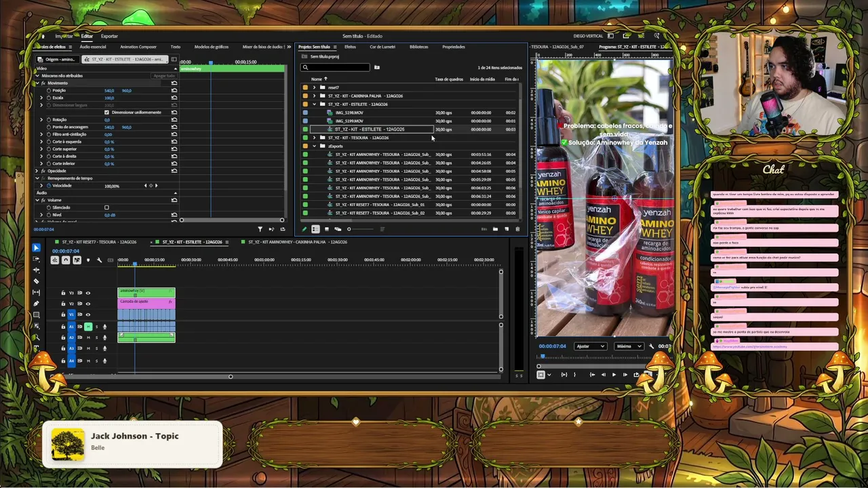Reset the Rotação parameter

[x=174, y=119]
